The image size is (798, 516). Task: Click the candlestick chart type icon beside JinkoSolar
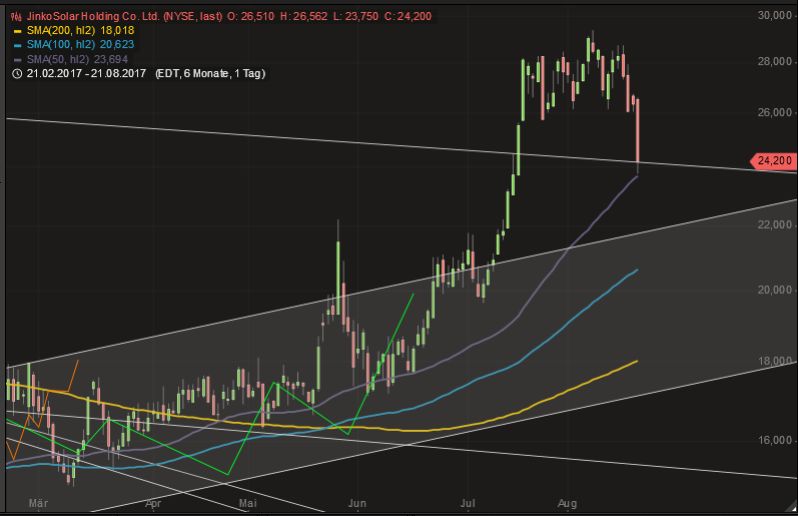pyautogui.click(x=16, y=16)
